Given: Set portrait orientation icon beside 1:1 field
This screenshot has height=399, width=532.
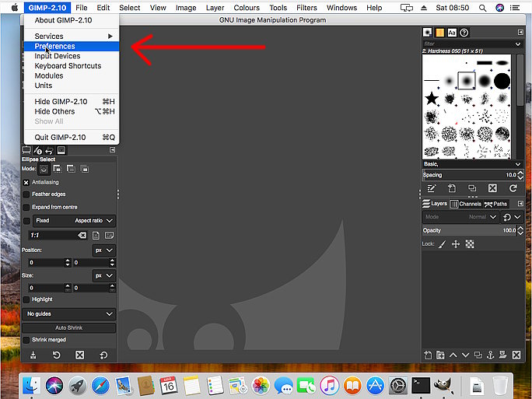Looking at the screenshot, I should (x=96, y=236).
